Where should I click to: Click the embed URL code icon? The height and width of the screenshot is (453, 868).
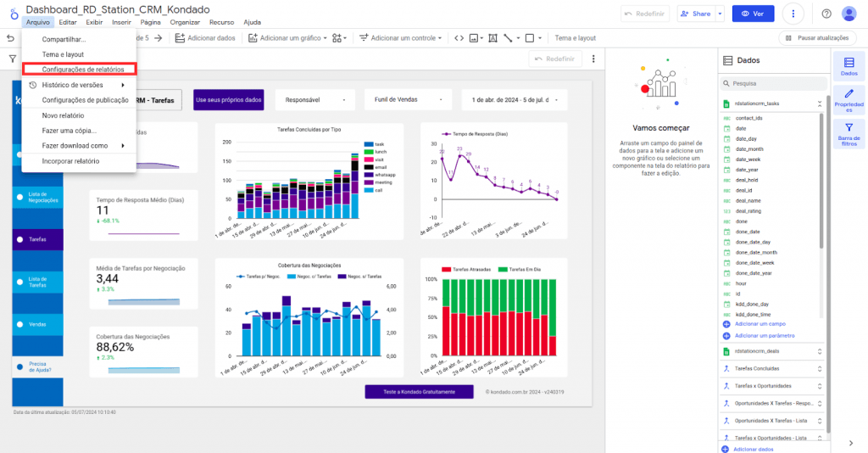(459, 38)
